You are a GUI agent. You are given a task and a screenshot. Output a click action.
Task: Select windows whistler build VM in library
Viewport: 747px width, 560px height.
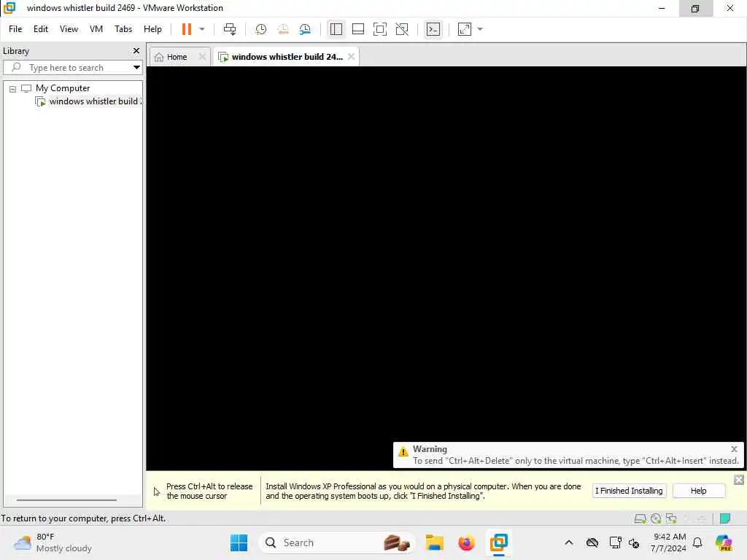(x=94, y=101)
